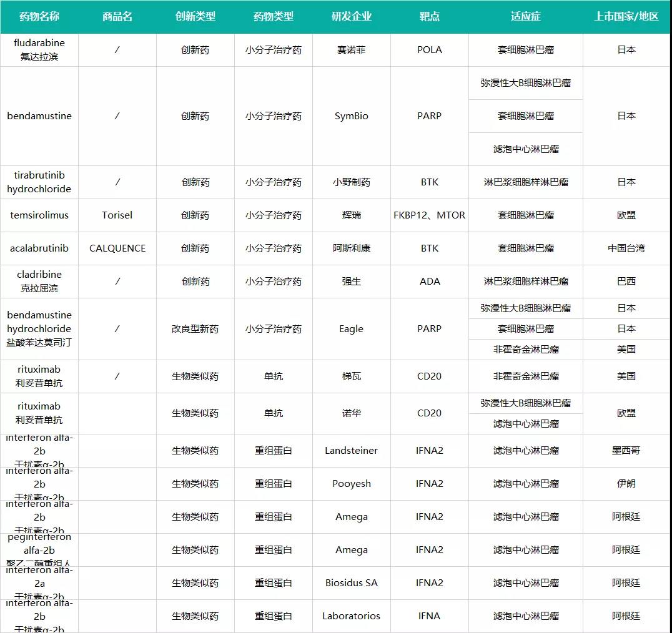Click the 商品名 column header
This screenshot has height=633, width=672.
click(117, 17)
